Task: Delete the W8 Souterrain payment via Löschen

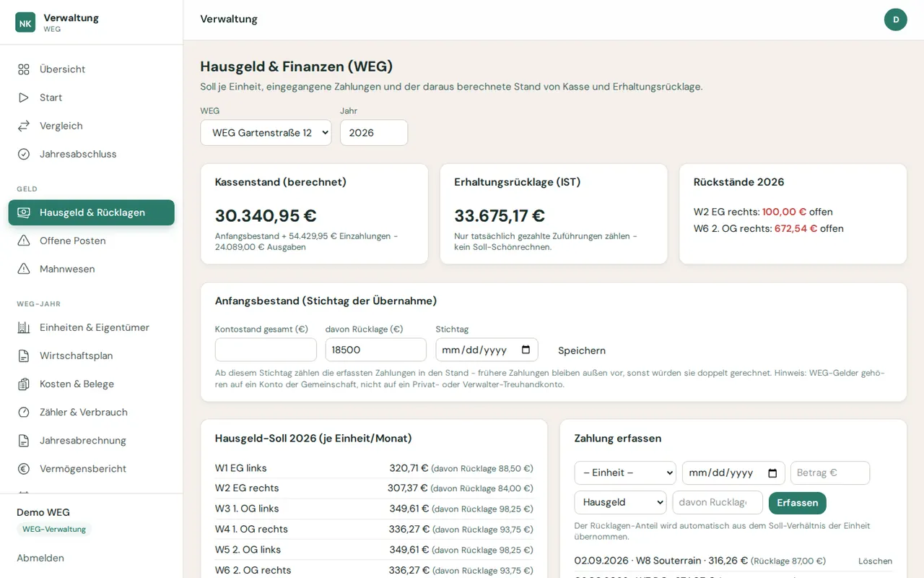Action: [875, 561]
